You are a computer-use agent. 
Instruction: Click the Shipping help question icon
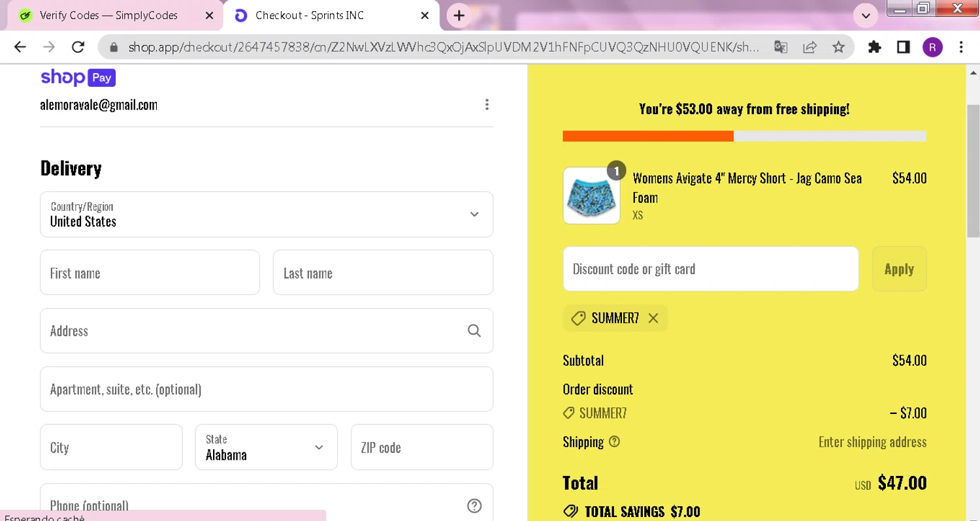pyautogui.click(x=614, y=442)
